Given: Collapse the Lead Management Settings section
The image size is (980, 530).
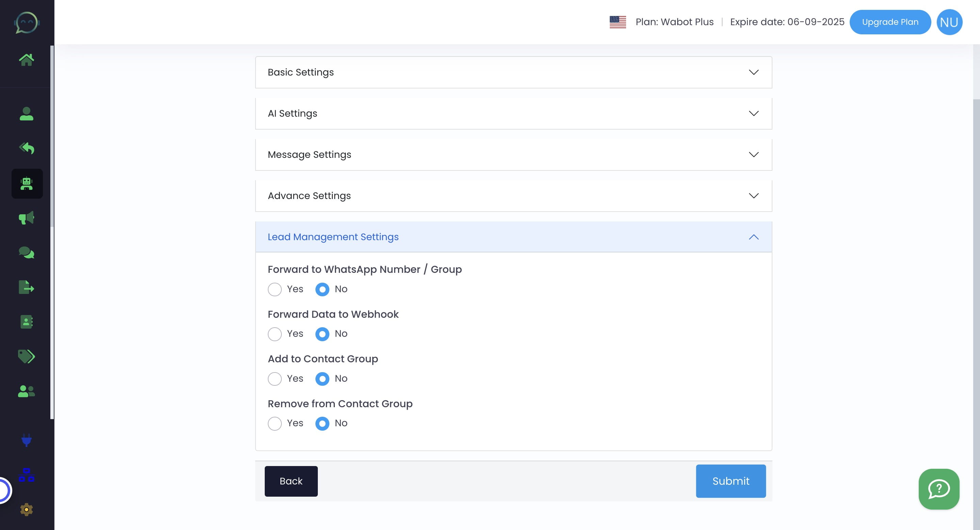Looking at the screenshot, I should (754, 237).
